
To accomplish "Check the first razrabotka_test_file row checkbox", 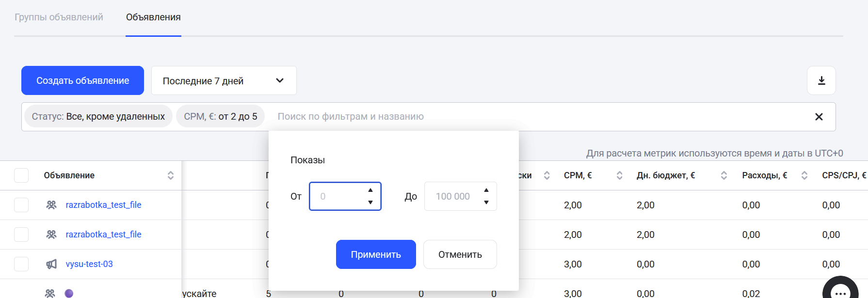I will (21, 205).
